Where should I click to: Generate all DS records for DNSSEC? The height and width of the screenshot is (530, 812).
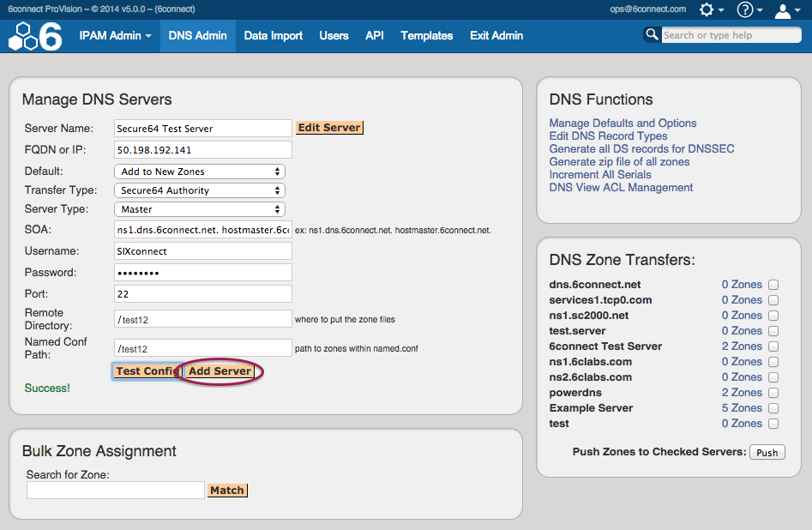641,149
